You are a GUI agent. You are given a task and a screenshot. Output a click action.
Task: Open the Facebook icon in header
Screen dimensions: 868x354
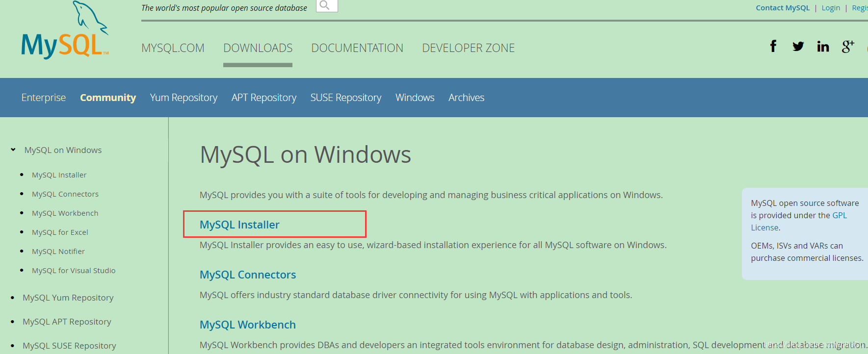point(773,47)
